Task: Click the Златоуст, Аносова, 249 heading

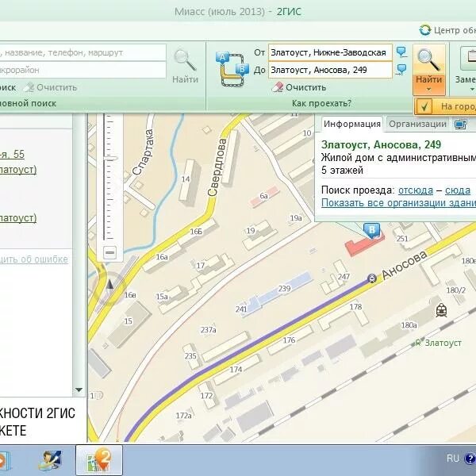Action: (381, 144)
